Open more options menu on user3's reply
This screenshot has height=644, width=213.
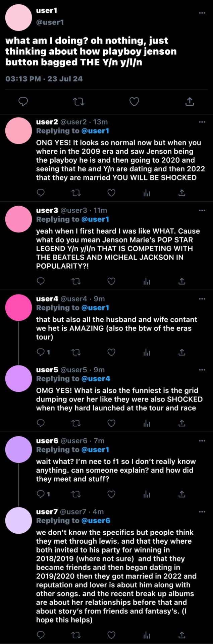(202, 210)
